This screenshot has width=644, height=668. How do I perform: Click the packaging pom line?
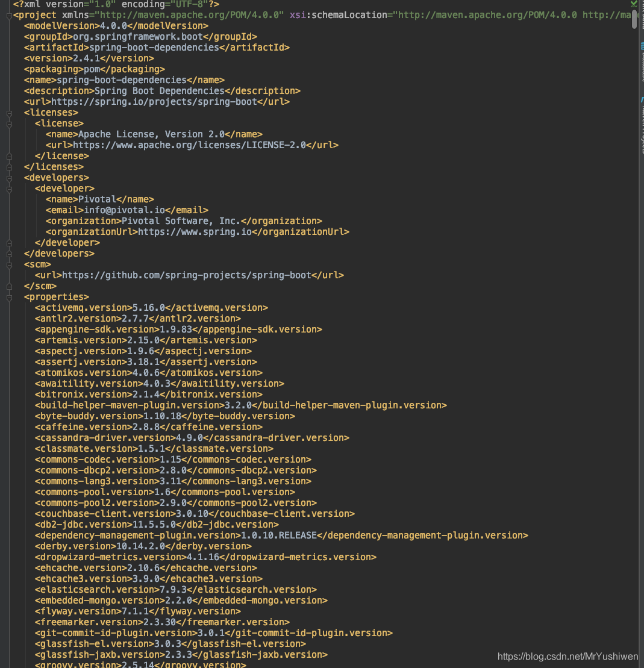(95, 69)
